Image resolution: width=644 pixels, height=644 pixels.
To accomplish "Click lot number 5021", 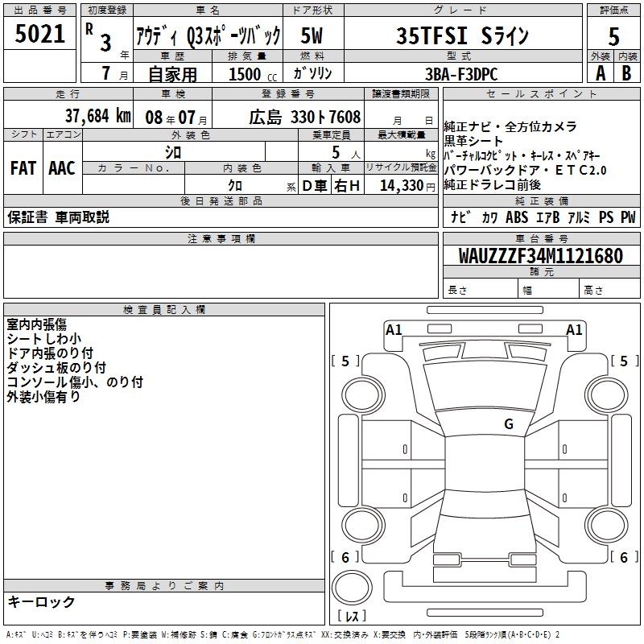I will (39, 34).
